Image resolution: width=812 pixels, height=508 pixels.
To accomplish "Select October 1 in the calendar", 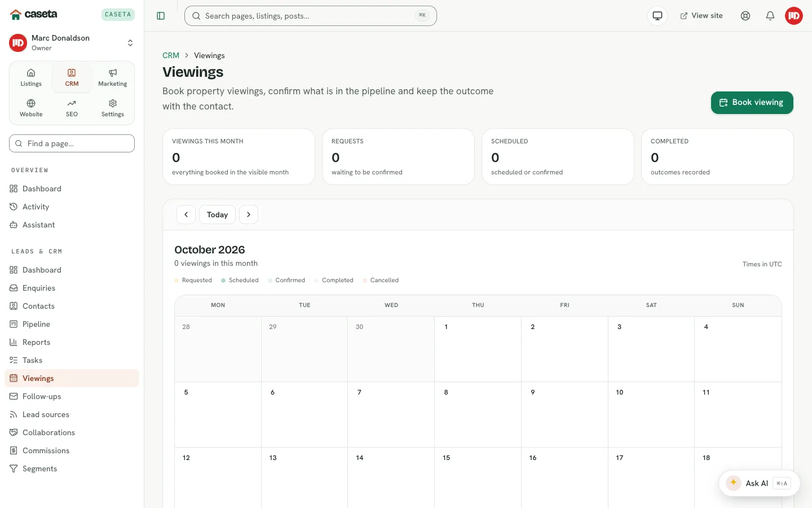I will tap(478, 349).
